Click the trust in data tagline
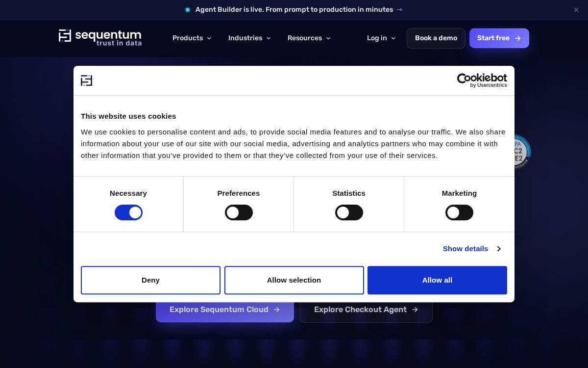588x368 pixels. [119, 43]
